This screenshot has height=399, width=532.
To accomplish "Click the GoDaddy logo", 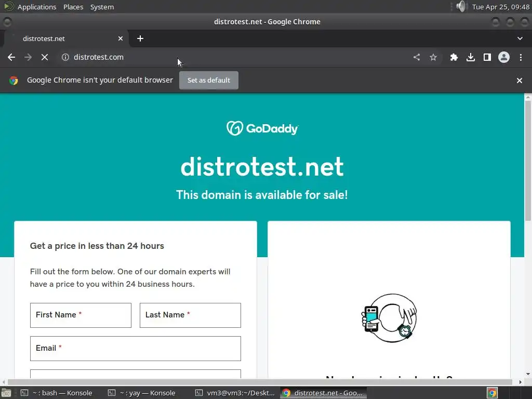I will (x=262, y=128).
